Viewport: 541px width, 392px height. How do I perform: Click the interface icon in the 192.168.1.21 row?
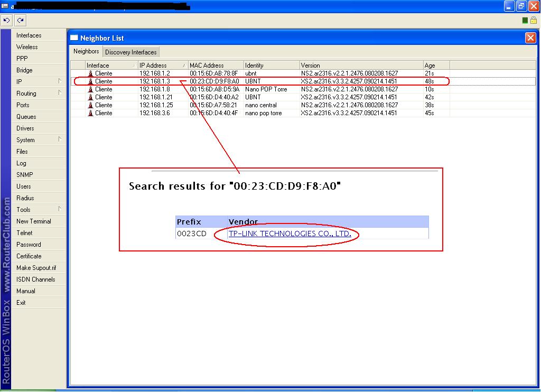click(90, 97)
